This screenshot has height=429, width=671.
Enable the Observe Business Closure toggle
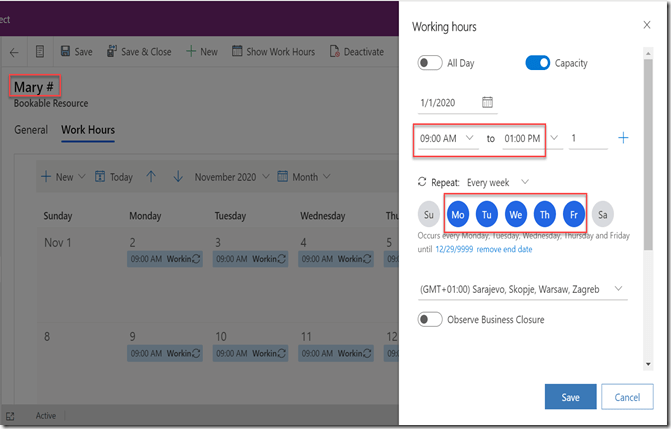click(430, 320)
